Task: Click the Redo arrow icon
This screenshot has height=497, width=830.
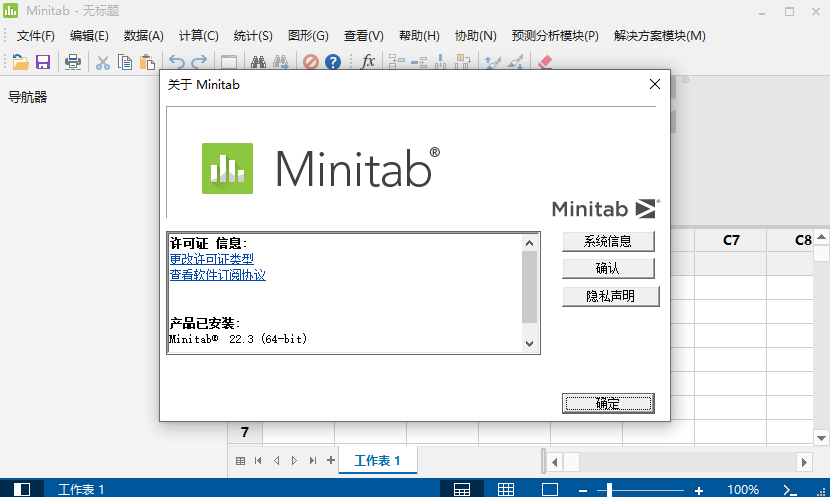Action: pyautogui.click(x=199, y=62)
